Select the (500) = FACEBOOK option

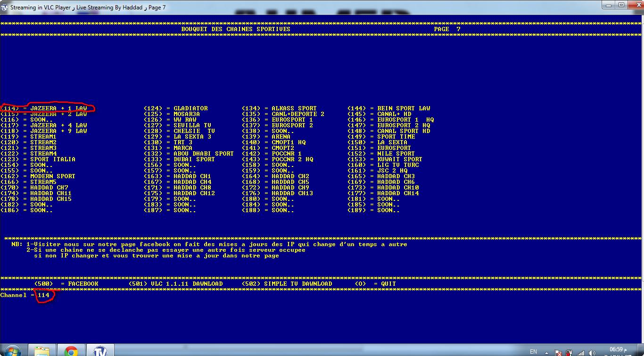(x=66, y=284)
